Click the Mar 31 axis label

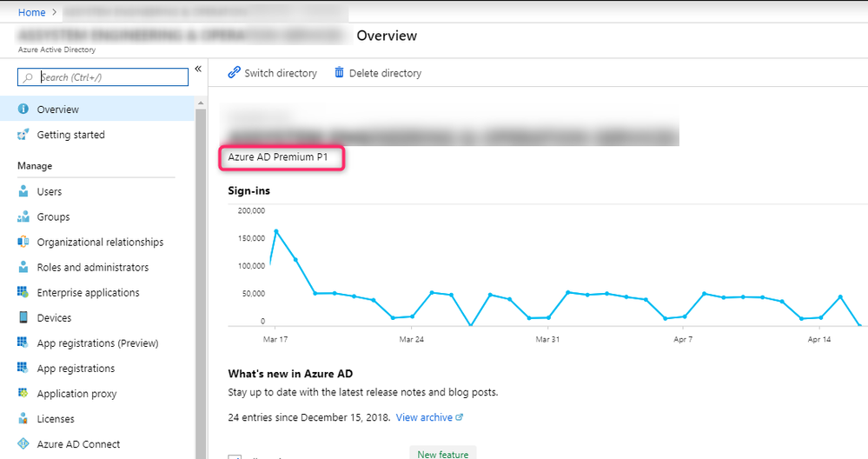coord(547,339)
